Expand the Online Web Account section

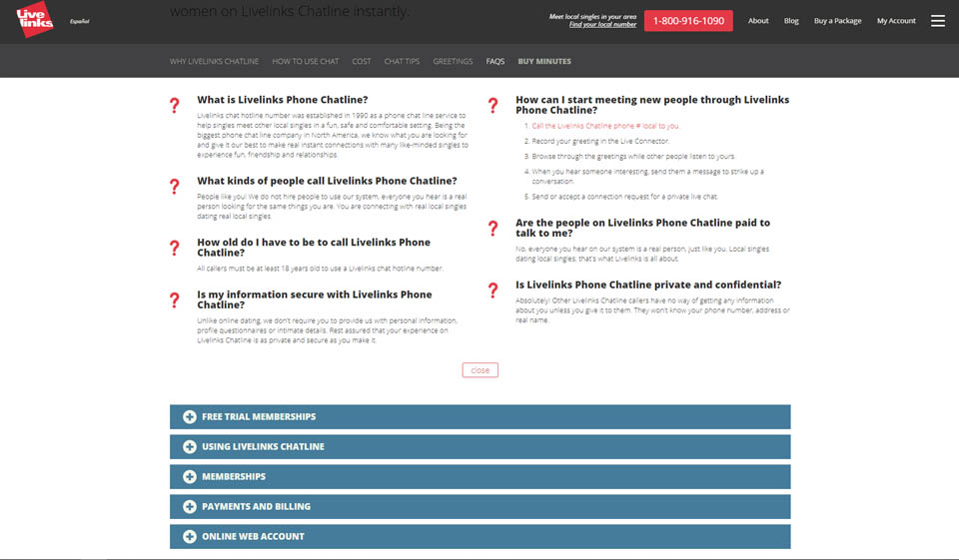click(253, 537)
